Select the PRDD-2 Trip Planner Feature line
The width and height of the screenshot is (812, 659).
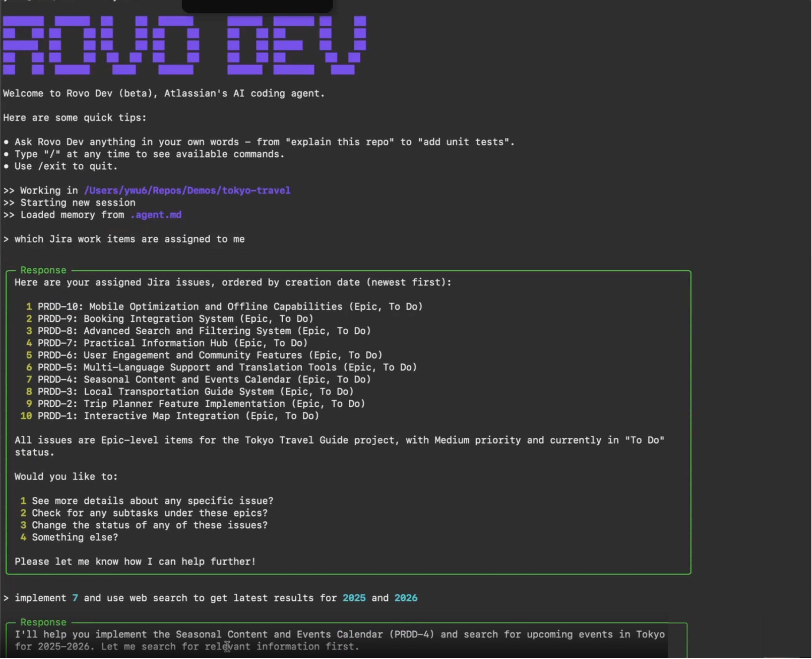coord(195,404)
